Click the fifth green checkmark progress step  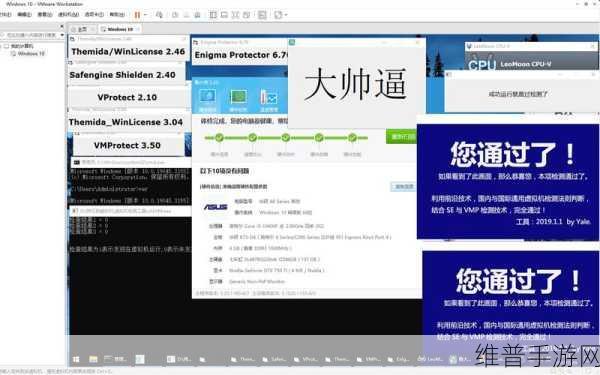pos(352,138)
